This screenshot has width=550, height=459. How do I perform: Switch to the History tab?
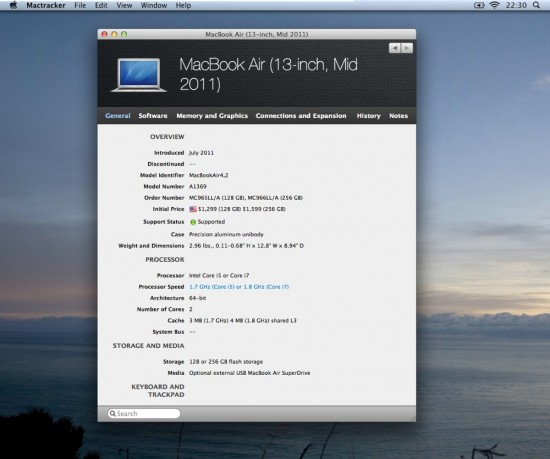[x=368, y=116]
